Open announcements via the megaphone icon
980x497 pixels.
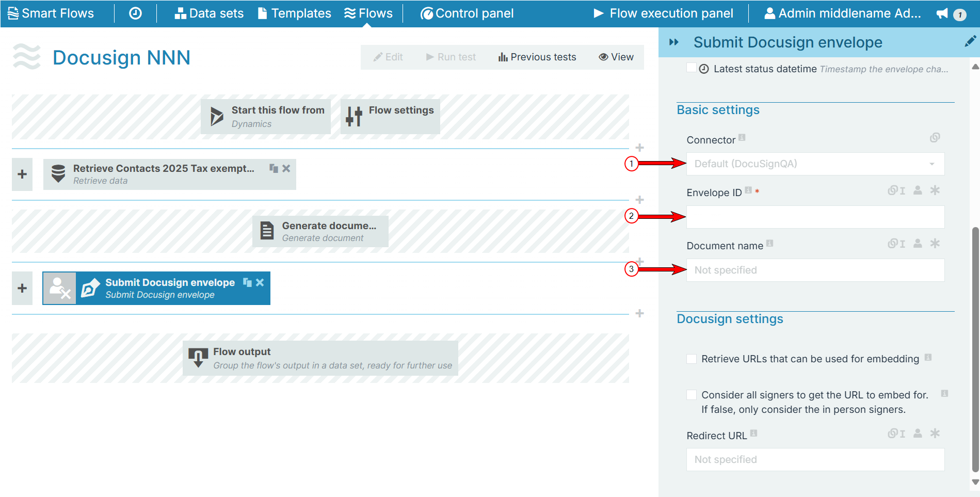pyautogui.click(x=942, y=13)
